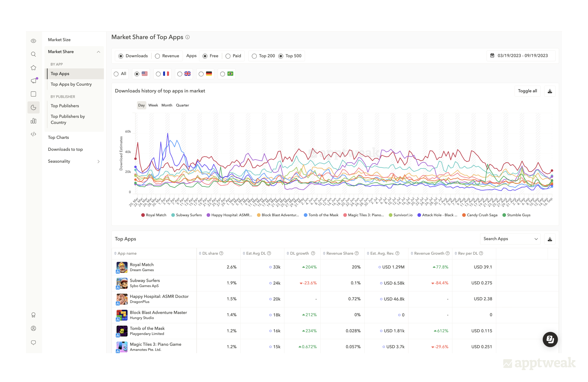Click the speech bubble icon in sidebar
Image resolution: width=588 pixels, height=382 pixels.
pyautogui.click(x=33, y=342)
